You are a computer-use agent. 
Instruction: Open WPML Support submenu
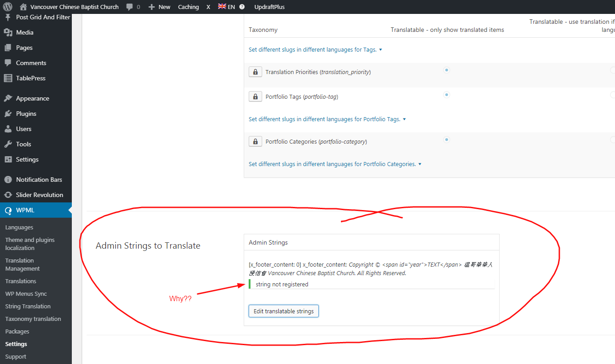click(x=16, y=357)
